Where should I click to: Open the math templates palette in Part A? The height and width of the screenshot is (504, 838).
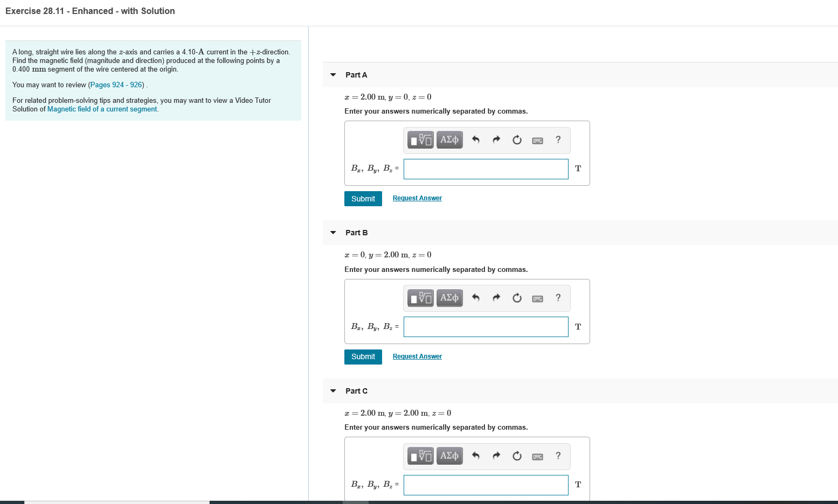click(420, 139)
